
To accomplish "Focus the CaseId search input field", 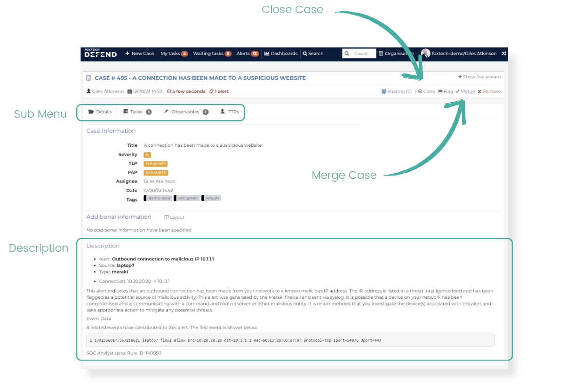I will point(364,54).
